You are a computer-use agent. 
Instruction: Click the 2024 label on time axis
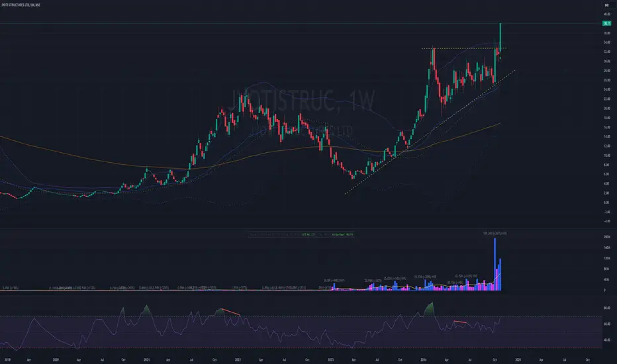[424, 359]
